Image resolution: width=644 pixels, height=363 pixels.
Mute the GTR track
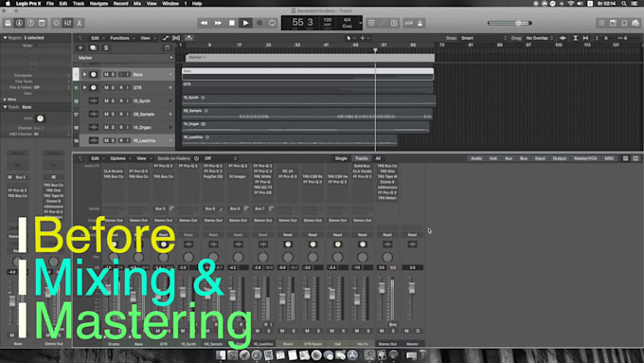(x=106, y=87)
